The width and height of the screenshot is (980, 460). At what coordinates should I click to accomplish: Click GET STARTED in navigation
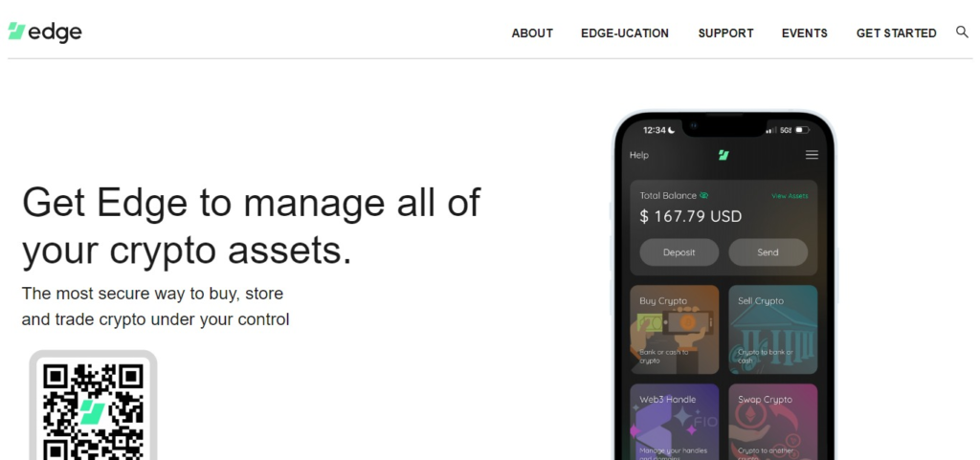[x=896, y=33]
